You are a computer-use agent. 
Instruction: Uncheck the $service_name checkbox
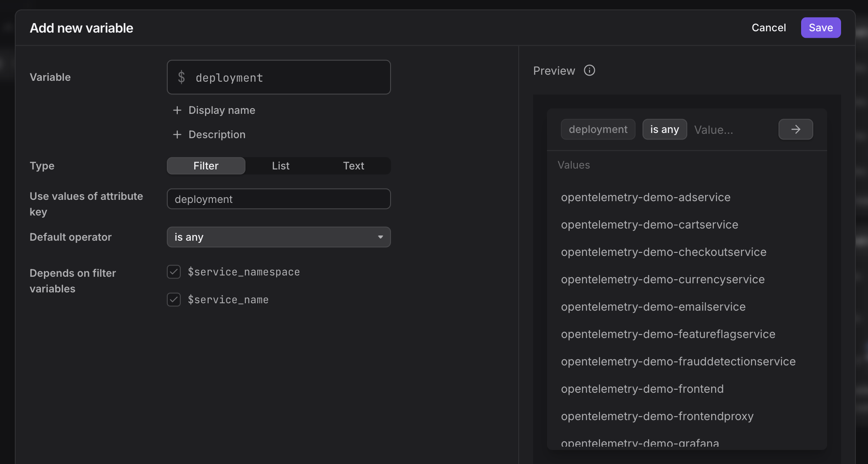pos(174,300)
